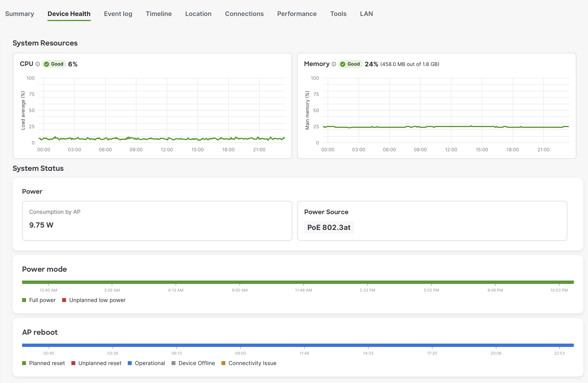Expand the Power mode section
Viewport: 588px width, 383px height.
(45, 269)
